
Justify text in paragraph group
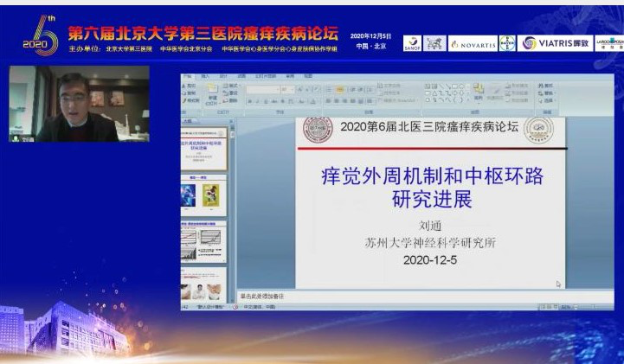(x=352, y=101)
